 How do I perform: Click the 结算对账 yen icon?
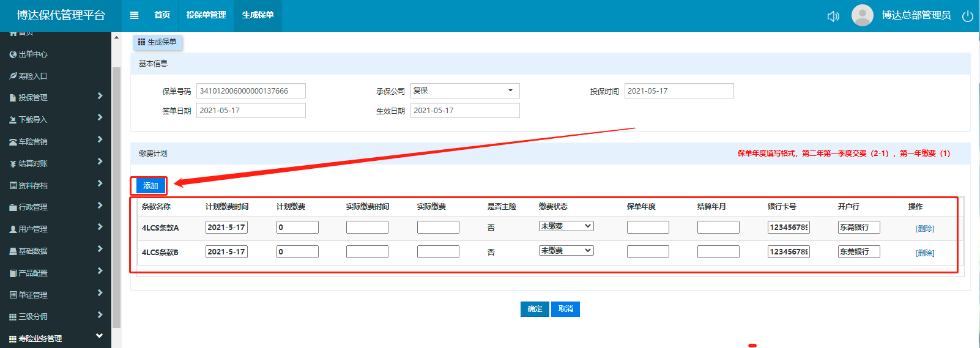[x=13, y=164]
